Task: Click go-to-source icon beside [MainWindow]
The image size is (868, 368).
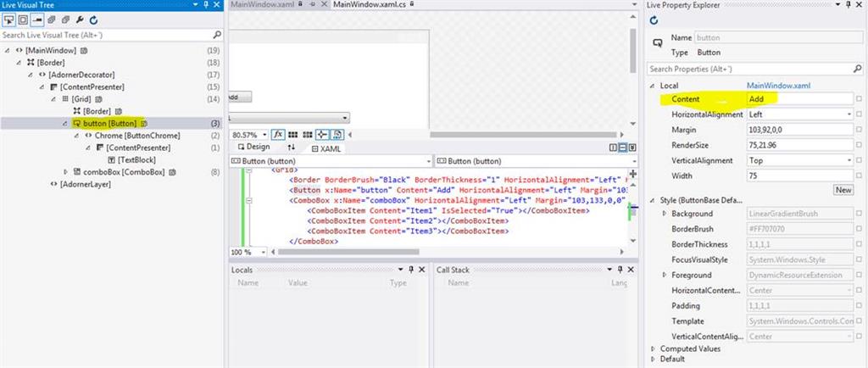Action: (x=84, y=50)
